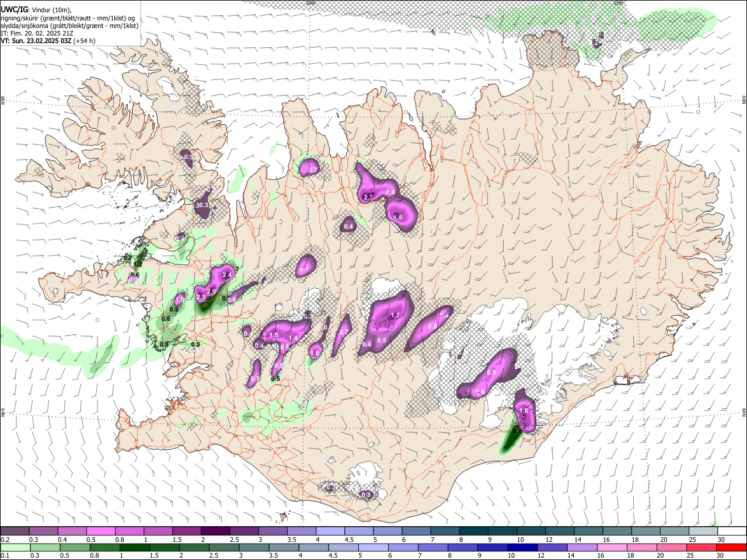Click the '(+54 h)' forecast offset text
The height and width of the screenshot is (560, 747).
click(85, 41)
